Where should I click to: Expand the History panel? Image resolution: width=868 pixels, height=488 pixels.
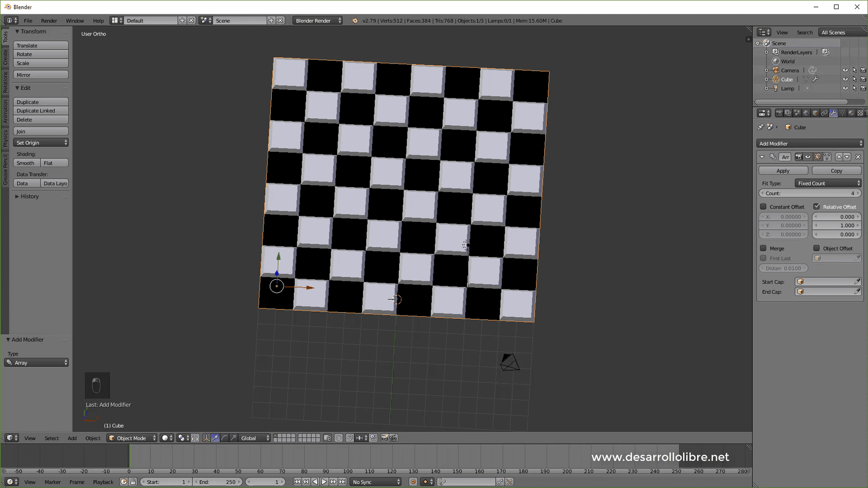(x=29, y=196)
